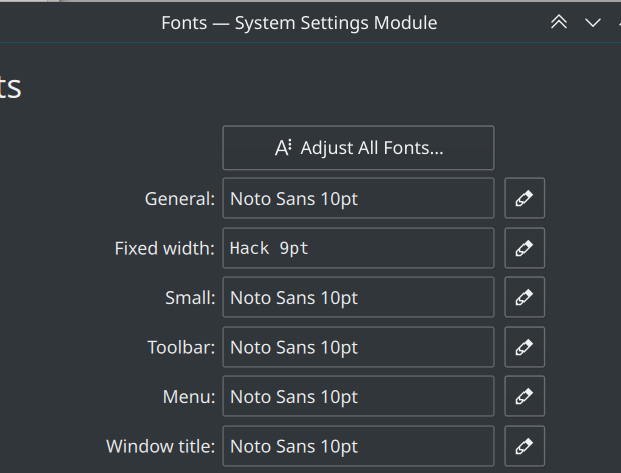Click the Toolbar font preview field
Image resolution: width=621 pixels, height=473 pixels.
pyautogui.click(x=358, y=347)
